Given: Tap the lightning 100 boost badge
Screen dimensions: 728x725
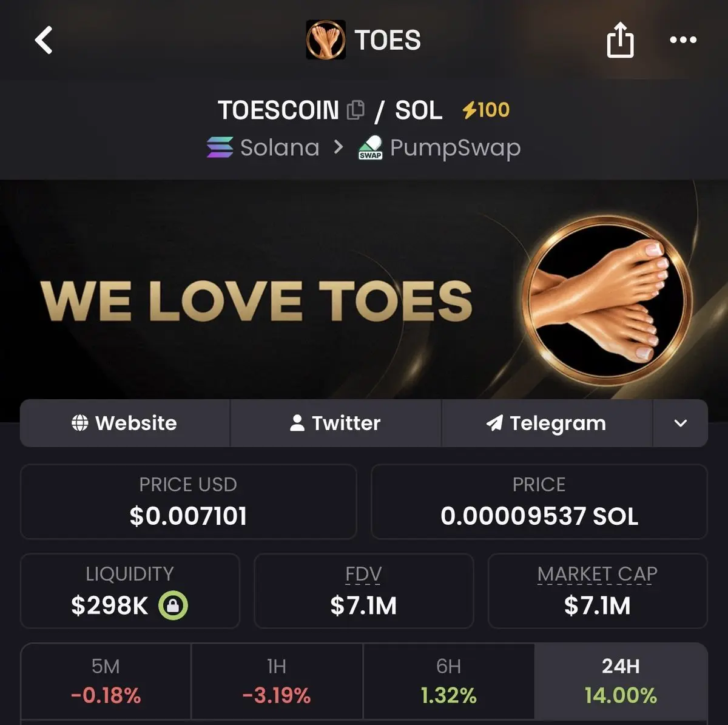Looking at the screenshot, I should (x=485, y=110).
